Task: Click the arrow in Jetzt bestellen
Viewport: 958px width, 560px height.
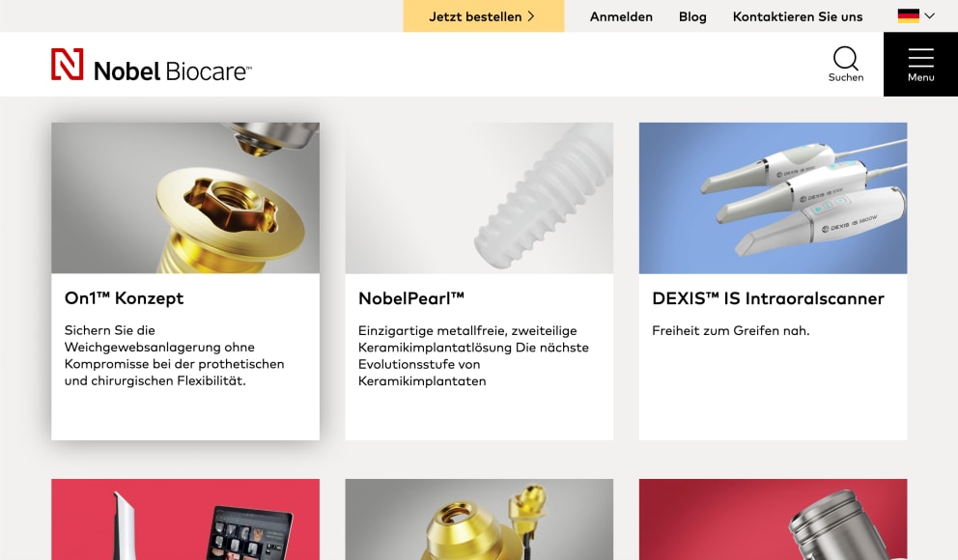Action: [x=531, y=16]
